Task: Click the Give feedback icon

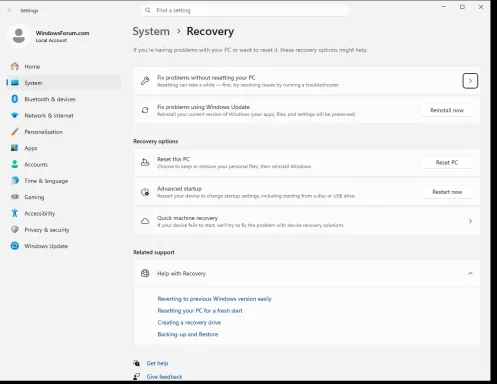Action: [x=136, y=377]
